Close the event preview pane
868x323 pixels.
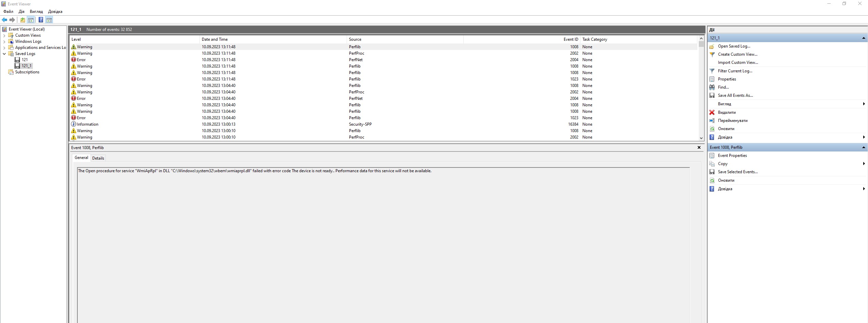[699, 147]
